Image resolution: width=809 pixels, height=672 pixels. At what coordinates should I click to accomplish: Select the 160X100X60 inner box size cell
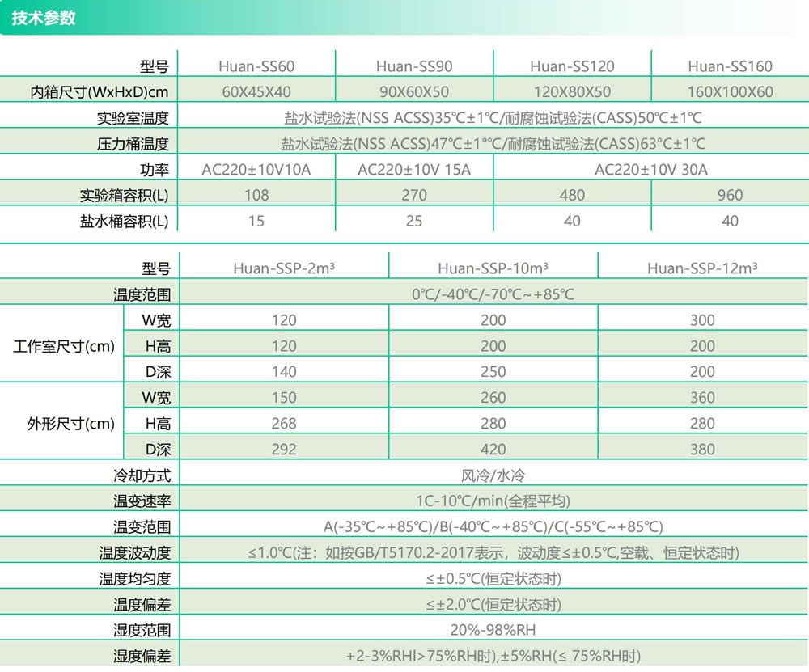click(730, 92)
